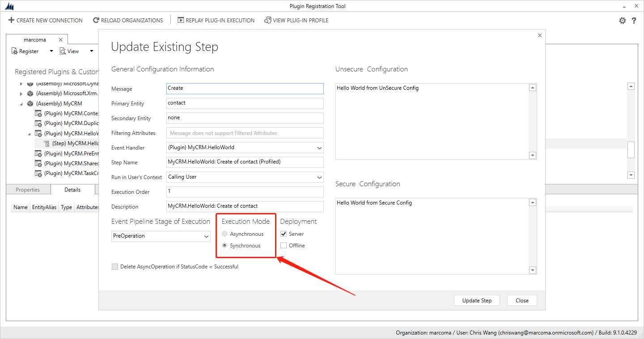Close the marcoma connection tab

click(61, 40)
